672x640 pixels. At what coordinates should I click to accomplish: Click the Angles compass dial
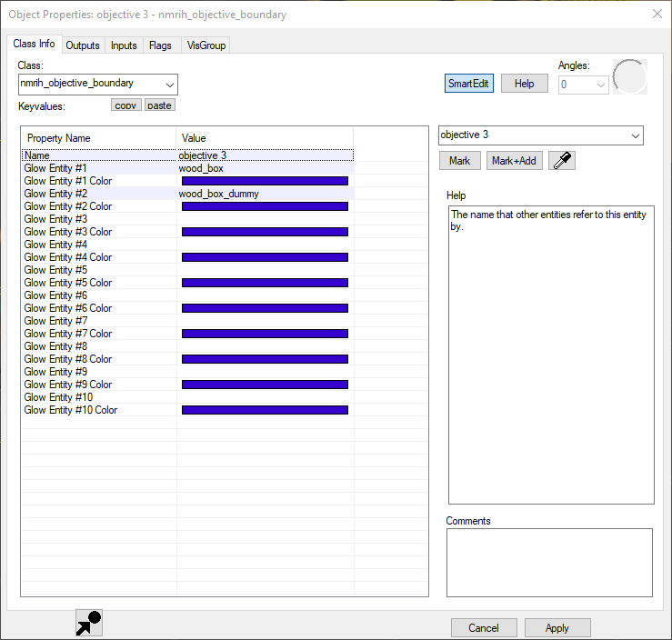click(629, 76)
